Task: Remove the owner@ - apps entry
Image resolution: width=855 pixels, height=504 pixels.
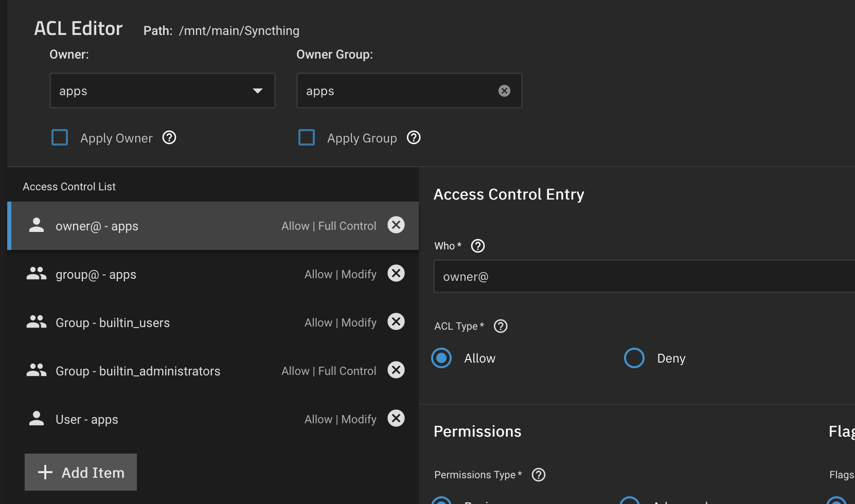Action: 396,225
